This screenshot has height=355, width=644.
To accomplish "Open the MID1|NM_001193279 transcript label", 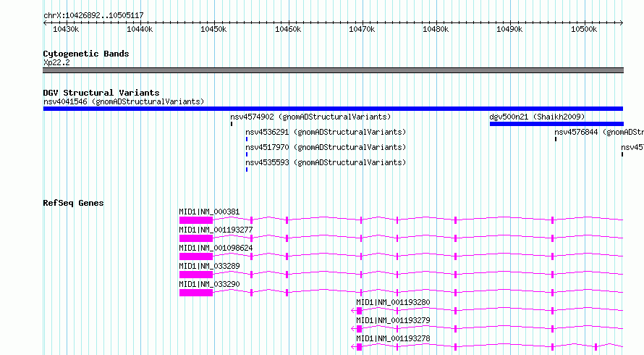I will pyautogui.click(x=393, y=320).
